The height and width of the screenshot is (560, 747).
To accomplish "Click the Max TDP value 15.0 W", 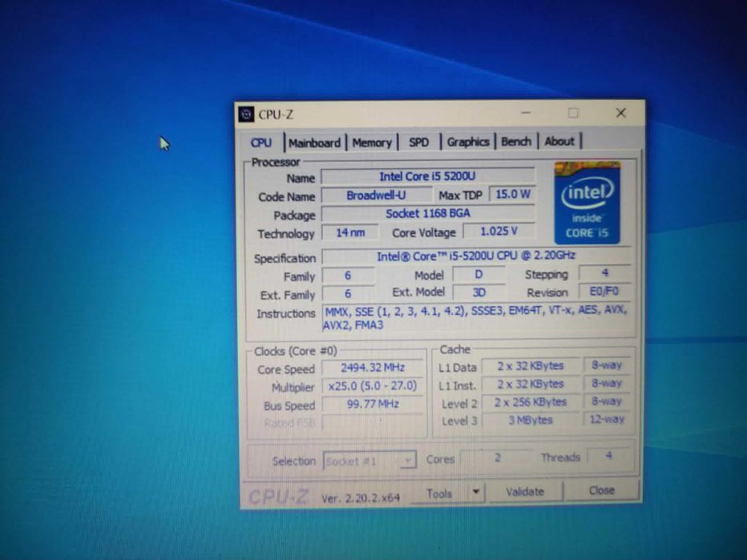I will click(513, 194).
